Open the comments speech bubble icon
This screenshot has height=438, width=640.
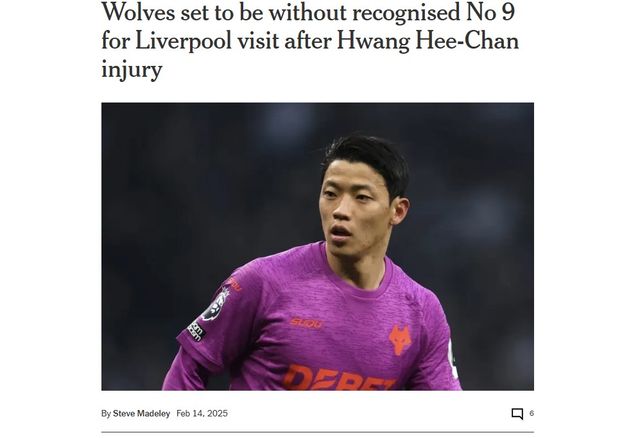(517, 414)
